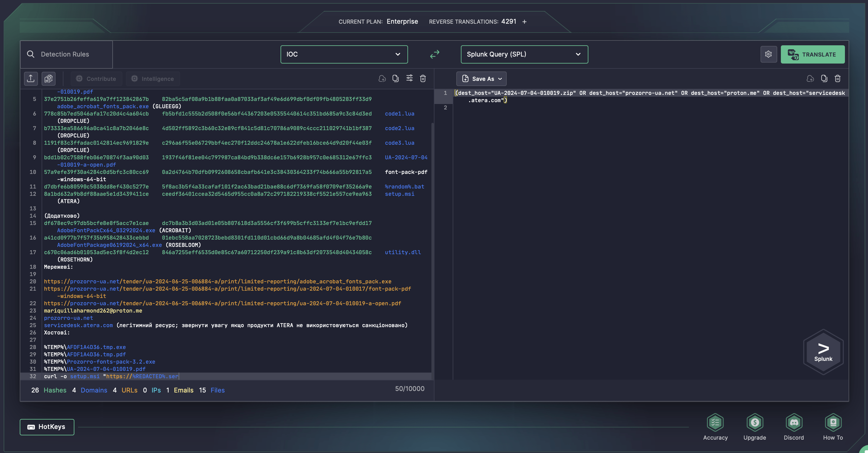Open the Splunk Query (SPL) target dropdown

(x=524, y=54)
